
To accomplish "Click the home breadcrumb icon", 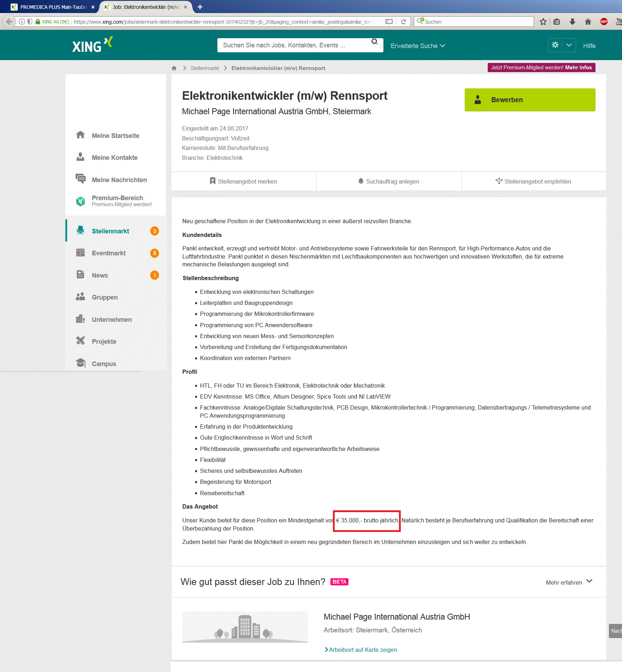I will point(174,68).
